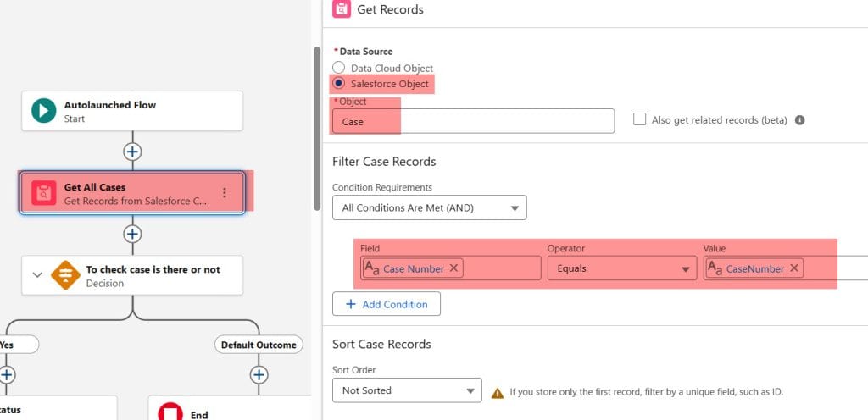Add element under Default Outcome branch
Image resolution: width=868 pixels, height=420 pixels.
click(x=259, y=375)
